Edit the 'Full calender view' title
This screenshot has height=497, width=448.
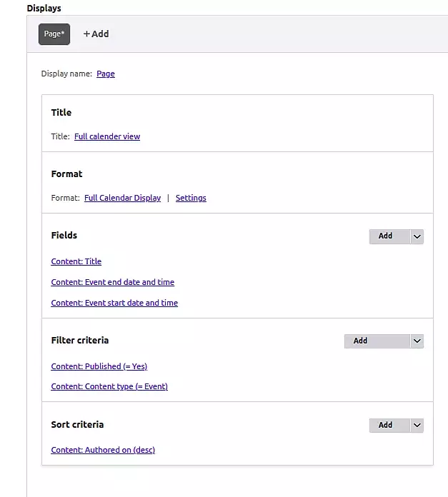(107, 136)
